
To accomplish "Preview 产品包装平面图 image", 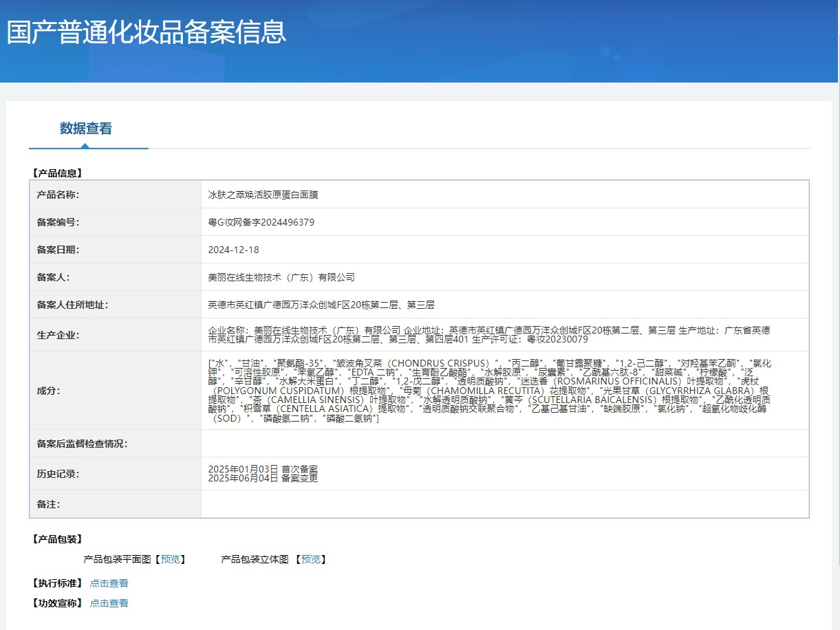I will point(170,559).
